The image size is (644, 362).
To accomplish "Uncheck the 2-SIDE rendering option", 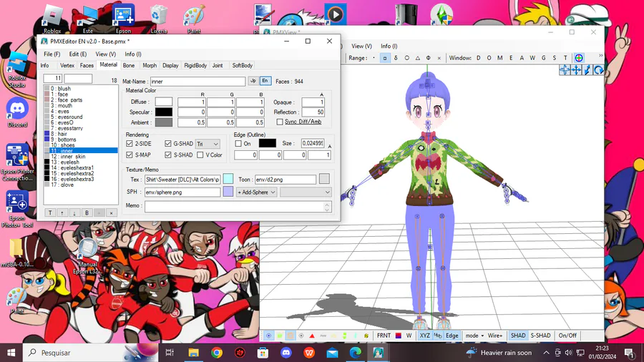I will pos(130,144).
